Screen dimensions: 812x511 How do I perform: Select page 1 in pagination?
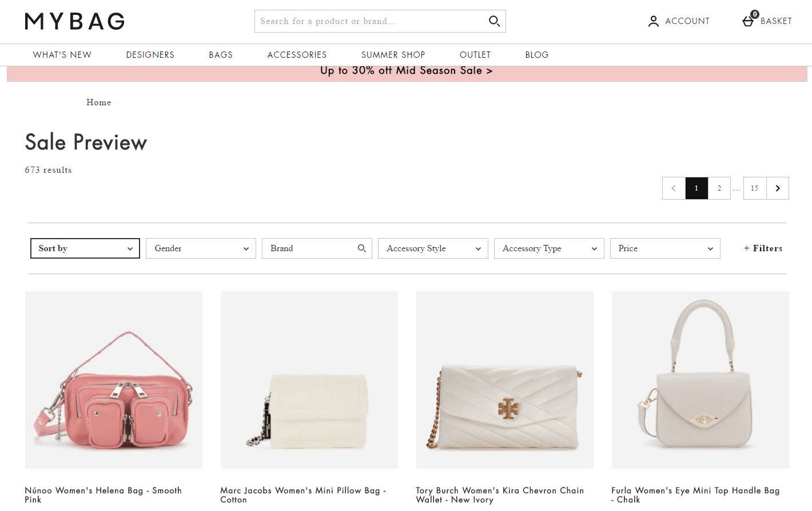[696, 188]
